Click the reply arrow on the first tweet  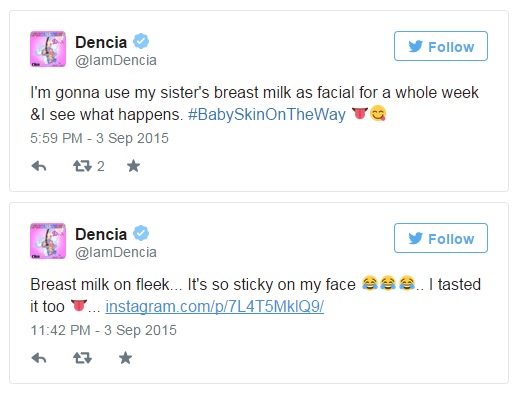39,166
